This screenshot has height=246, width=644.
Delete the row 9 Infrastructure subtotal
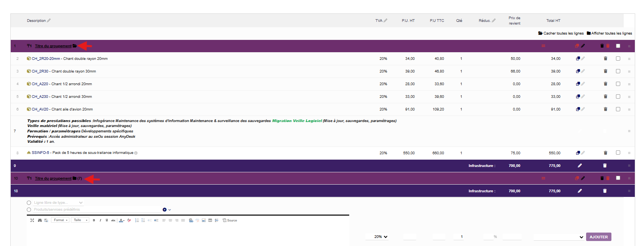pyautogui.click(x=605, y=165)
